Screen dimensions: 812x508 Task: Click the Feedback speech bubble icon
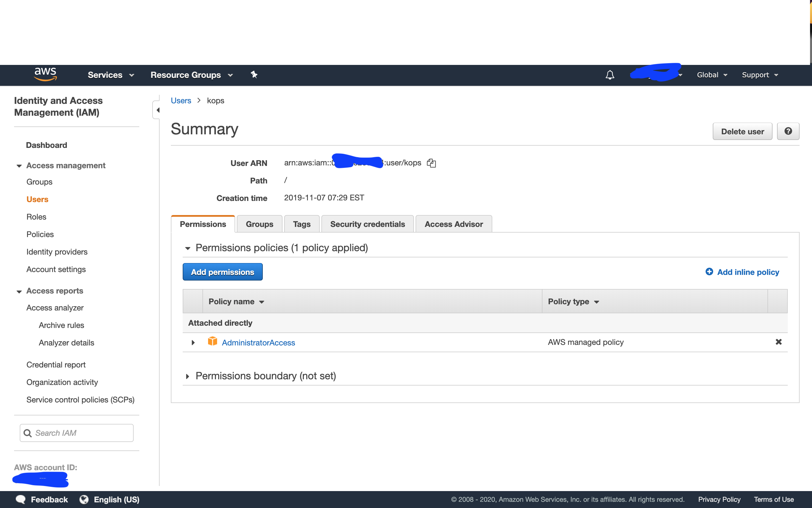click(21, 499)
